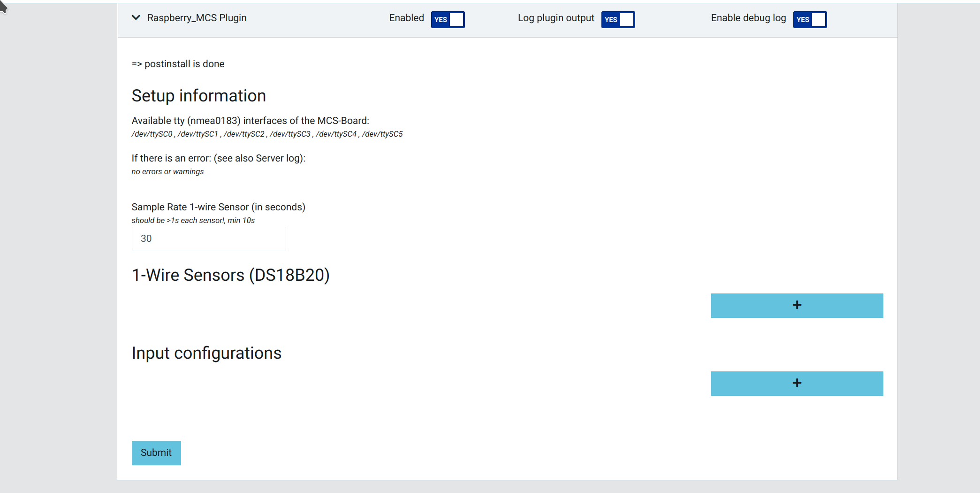Screen dimensions: 980x493
Task: Switch Enable debug log to NO
Action: click(810, 19)
